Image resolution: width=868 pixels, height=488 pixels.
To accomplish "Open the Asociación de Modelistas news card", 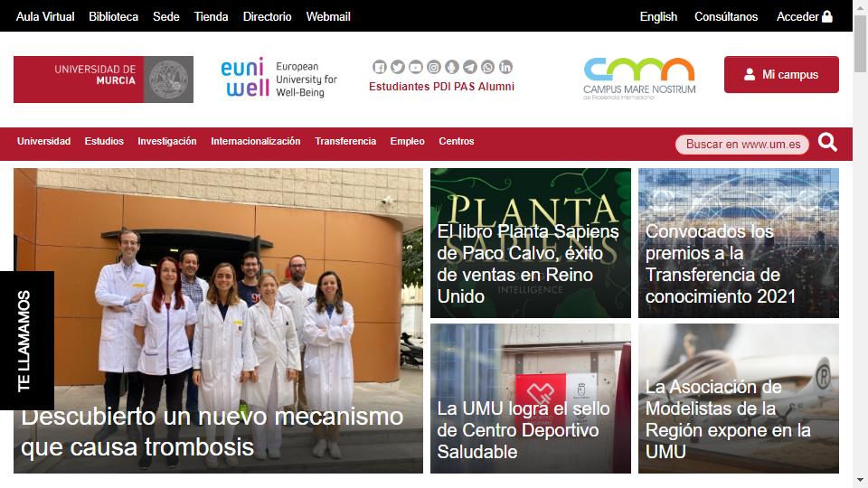I will [x=739, y=399].
